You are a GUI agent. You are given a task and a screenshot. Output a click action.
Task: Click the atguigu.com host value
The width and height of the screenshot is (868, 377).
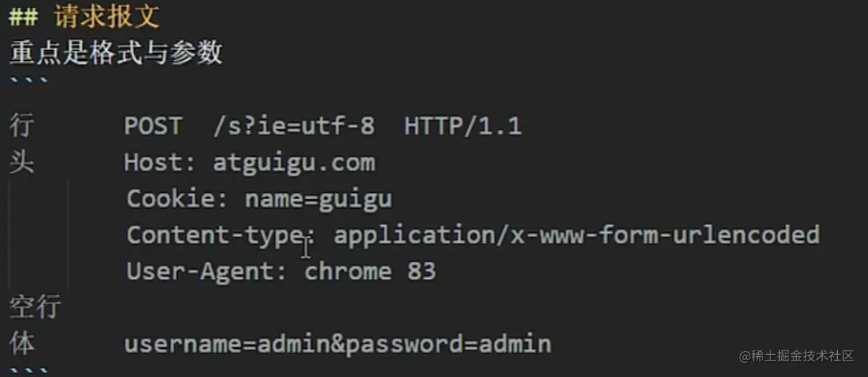[x=293, y=163]
